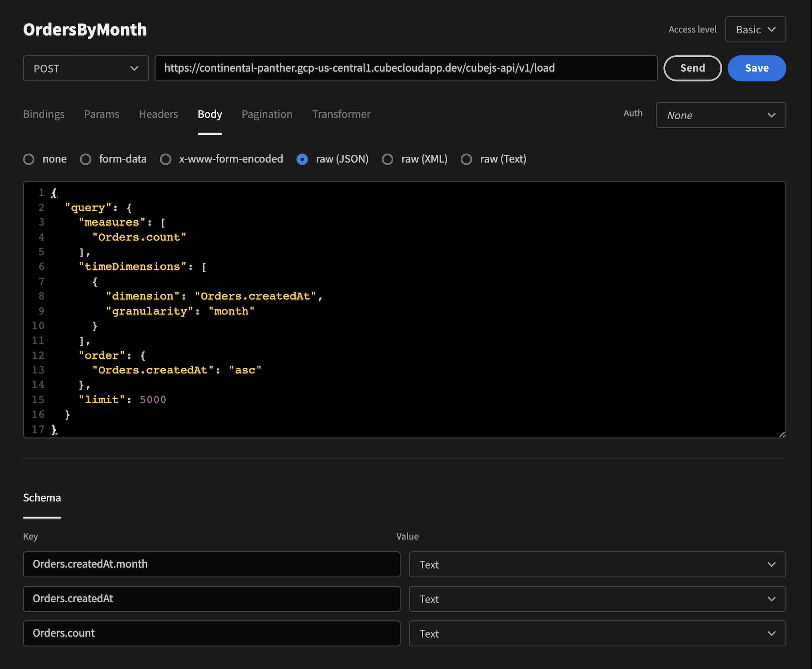Grab the JSON editor resize handle
Viewport: 812px width, 669px height.
click(x=782, y=434)
